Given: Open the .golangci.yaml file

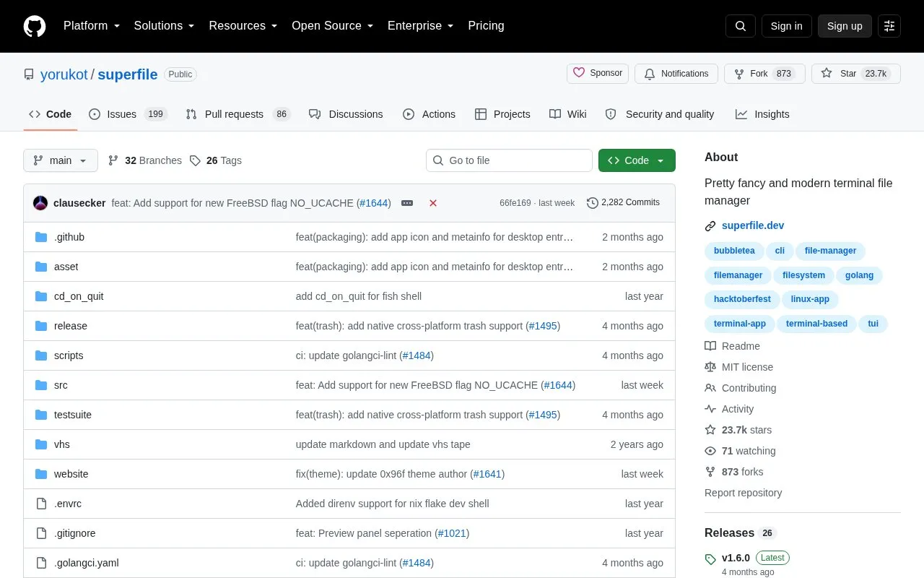Looking at the screenshot, I should (87, 563).
